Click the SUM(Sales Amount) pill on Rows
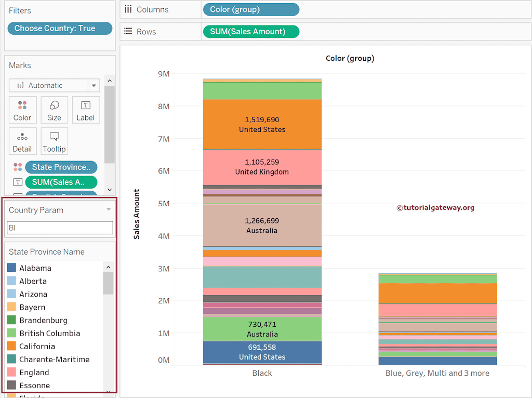The image size is (532, 398). click(251, 31)
